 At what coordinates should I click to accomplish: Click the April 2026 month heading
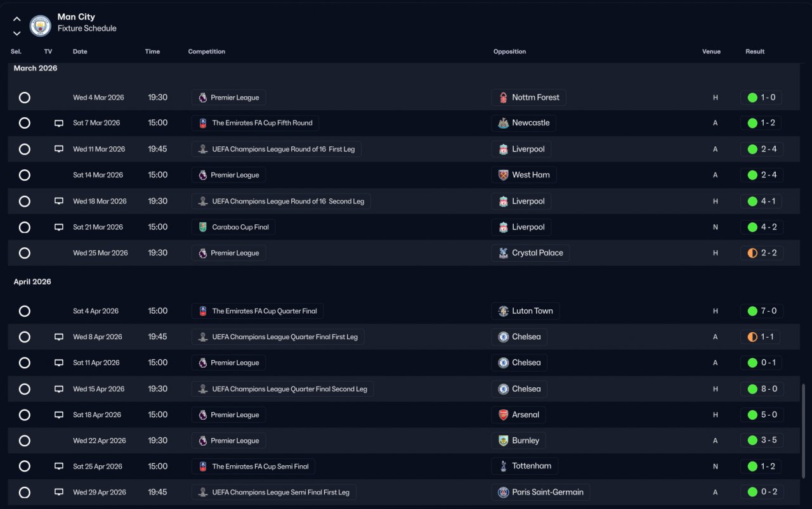(32, 281)
